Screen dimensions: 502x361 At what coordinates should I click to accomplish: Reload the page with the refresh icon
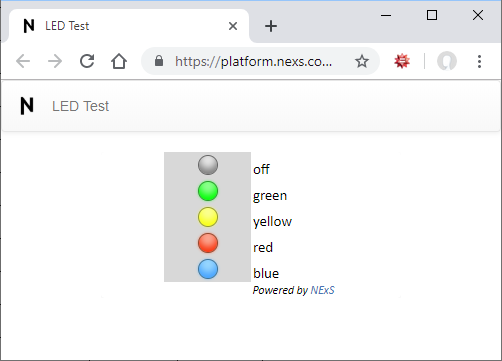pos(87,61)
